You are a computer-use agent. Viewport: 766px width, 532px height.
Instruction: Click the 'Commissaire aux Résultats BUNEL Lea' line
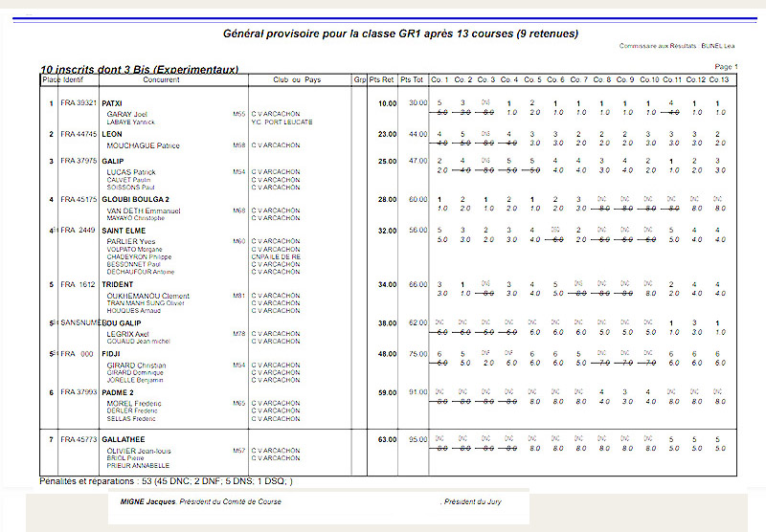677,46
